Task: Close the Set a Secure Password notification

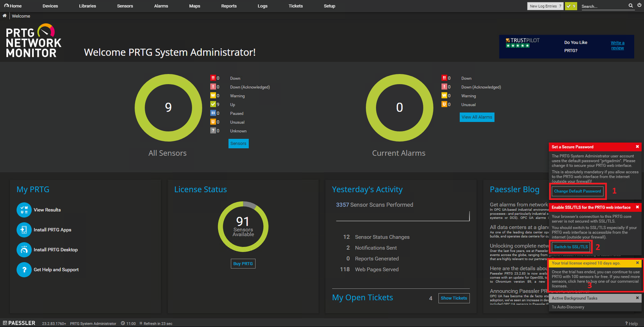Action: pyautogui.click(x=637, y=147)
